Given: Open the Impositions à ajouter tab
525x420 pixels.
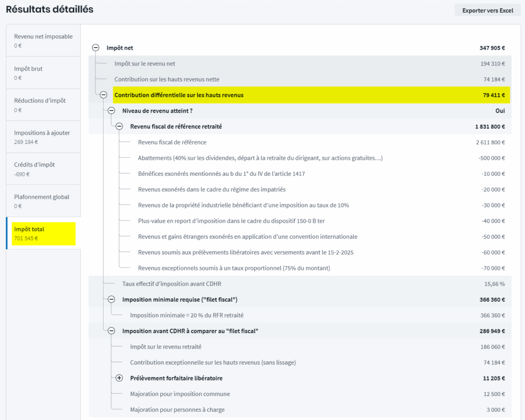Looking at the screenshot, I should (x=43, y=137).
